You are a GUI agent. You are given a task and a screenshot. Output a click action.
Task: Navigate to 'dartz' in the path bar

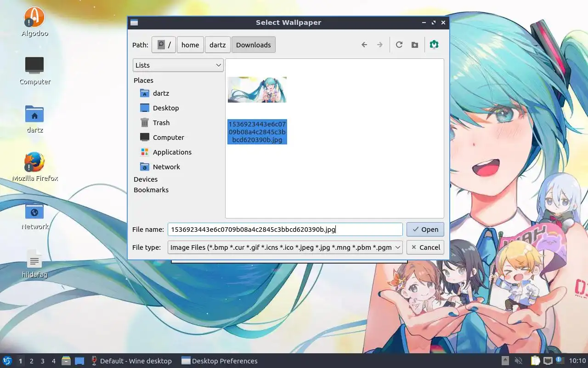coord(218,45)
